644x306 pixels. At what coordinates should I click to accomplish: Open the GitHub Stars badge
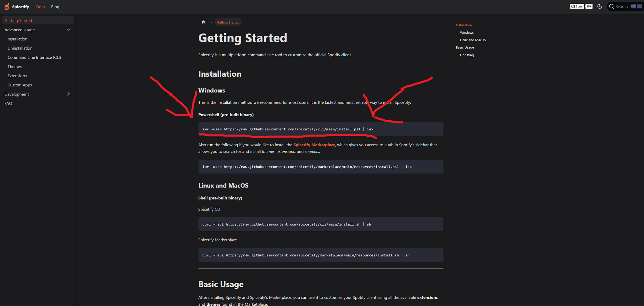coord(577,7)
